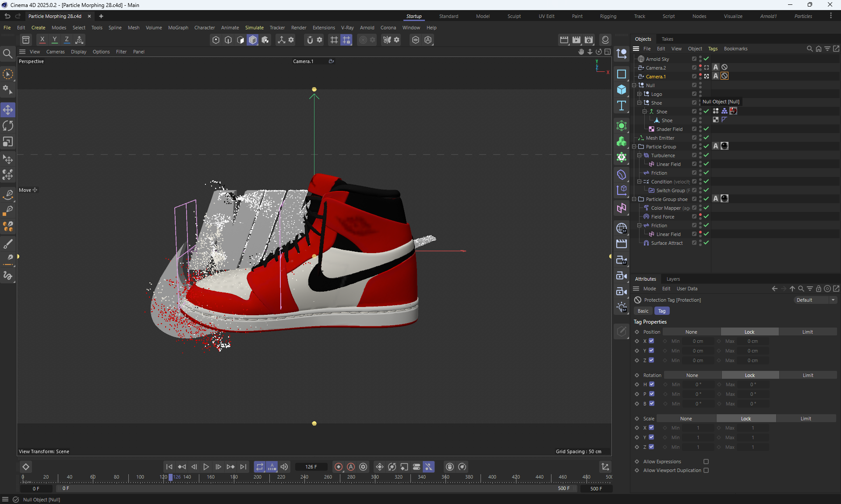Click the Text spline tool icon
The height and width of the screenshot is (504, 841).
pyautogui.click(x=621, y=106)
